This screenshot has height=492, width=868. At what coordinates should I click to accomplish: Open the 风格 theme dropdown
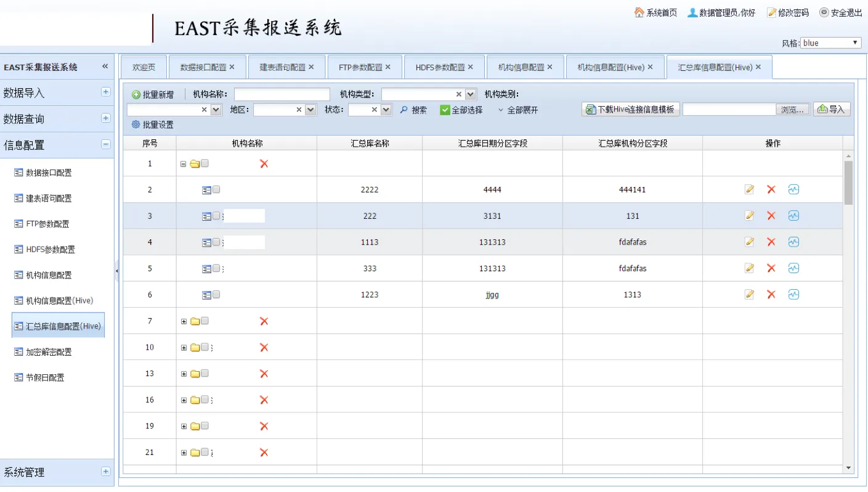(830, 43)
